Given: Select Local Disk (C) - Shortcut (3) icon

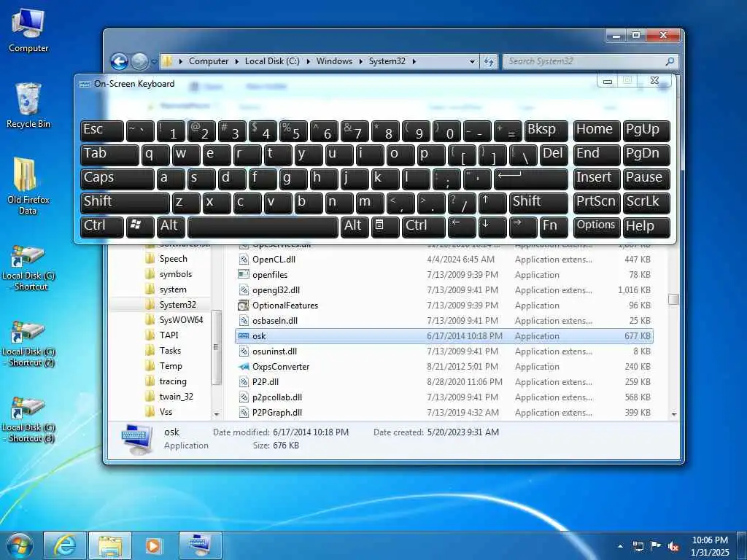Looking at the screenshot, I should [x=28, y=420].
